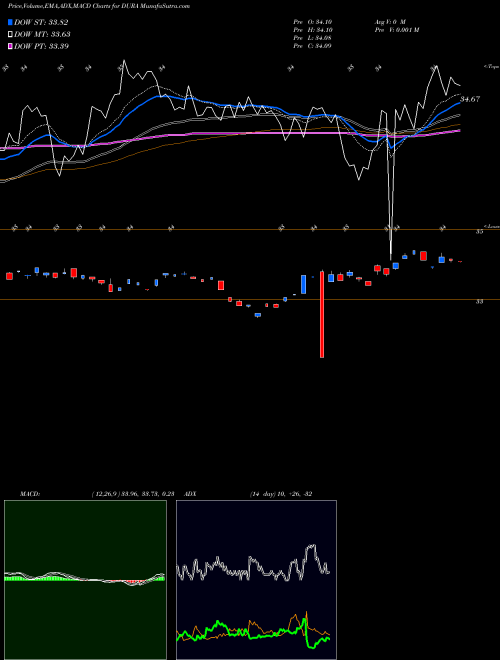This screenshot has width=500, height=660.
Task: Click the long red candlestick with deep wick
Action: tap(322, 314)
